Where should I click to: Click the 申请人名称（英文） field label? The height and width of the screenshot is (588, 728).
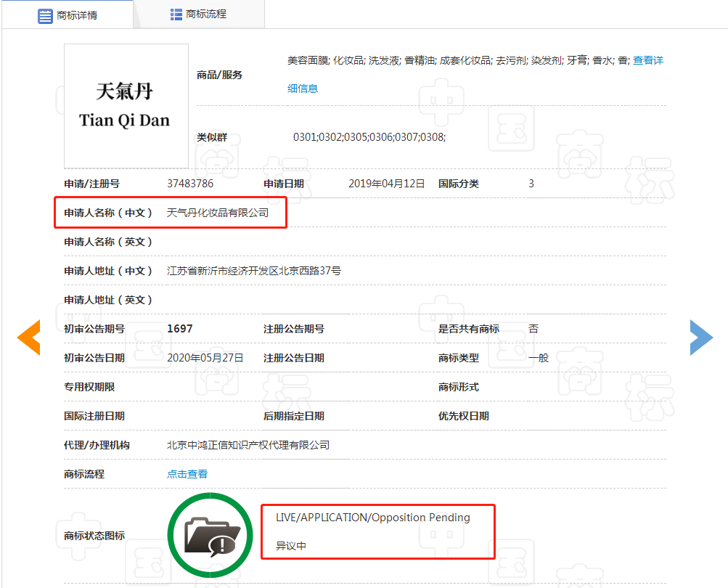(x=108, y=242)
